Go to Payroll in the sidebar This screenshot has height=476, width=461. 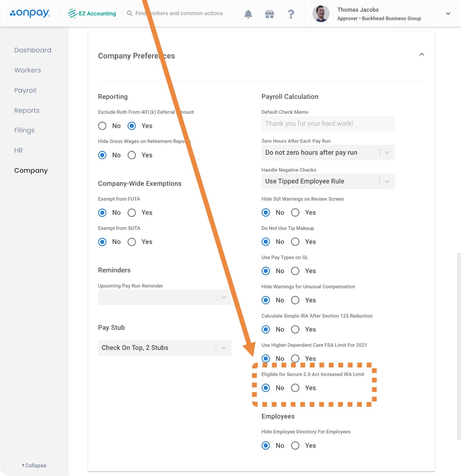point(25,90)
